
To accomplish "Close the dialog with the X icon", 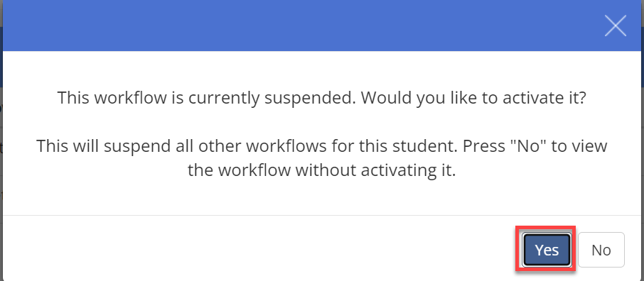I will pyautogui.click(x=616, y=26).
